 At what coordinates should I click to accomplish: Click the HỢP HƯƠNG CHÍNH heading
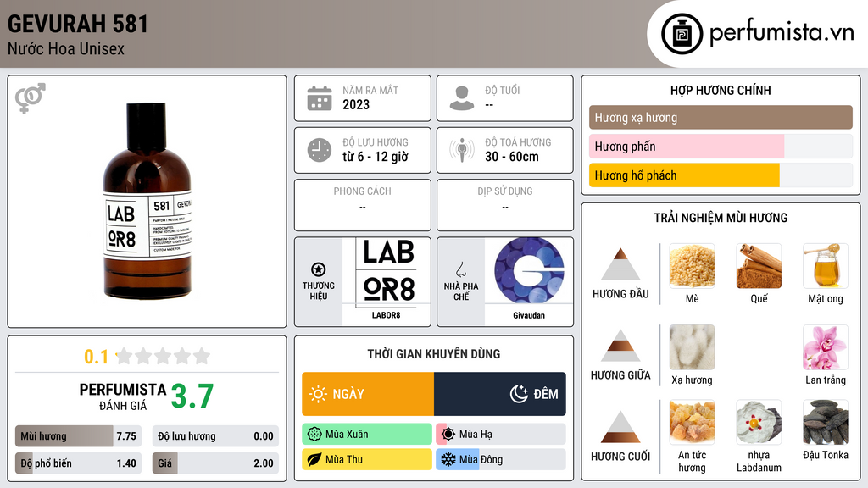(721, 90)
